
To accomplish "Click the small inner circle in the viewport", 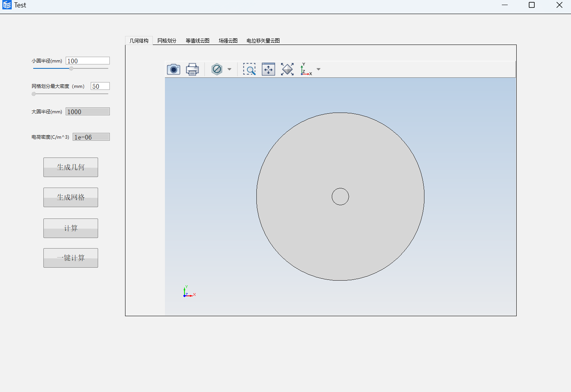I will (x=340, y=197).
